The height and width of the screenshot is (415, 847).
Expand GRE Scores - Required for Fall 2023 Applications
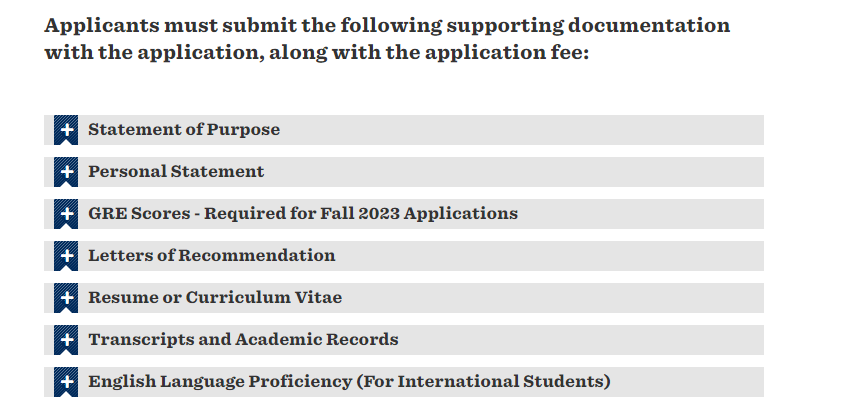(x=302, y=214)
